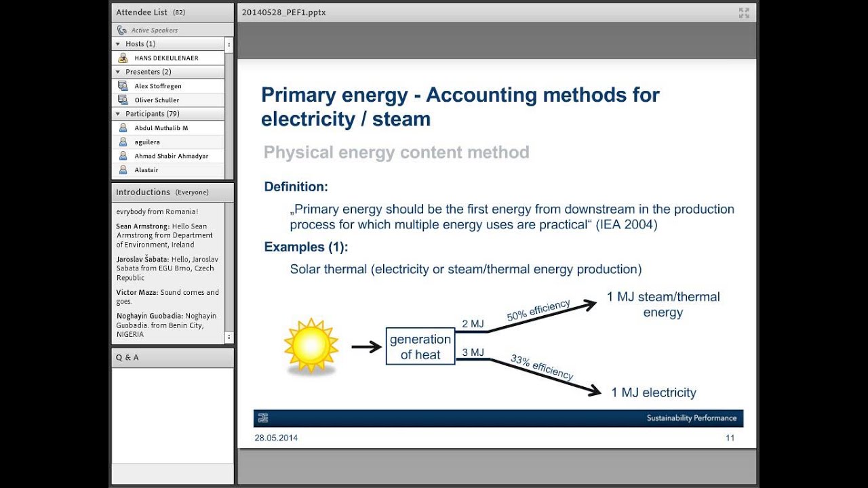The height and width of the screenshot is (488, 868).
Task: Click the sun image on the slide
Action: coord(311,346)
